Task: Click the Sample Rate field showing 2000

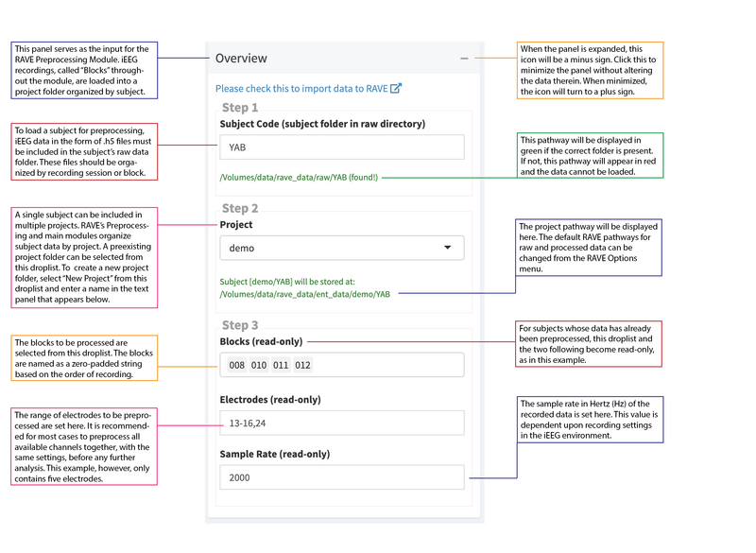Action: pyautogui.click(x=342, y=477)
